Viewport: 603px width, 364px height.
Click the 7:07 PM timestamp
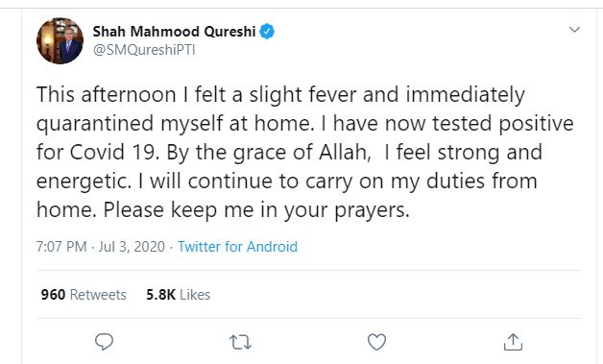point(61,247)
